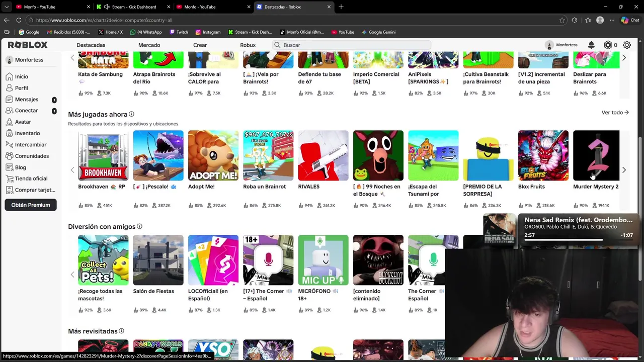Bookmark this page with the star icon
Viewport: 644px width, 362px height.
tap(562, 20)
